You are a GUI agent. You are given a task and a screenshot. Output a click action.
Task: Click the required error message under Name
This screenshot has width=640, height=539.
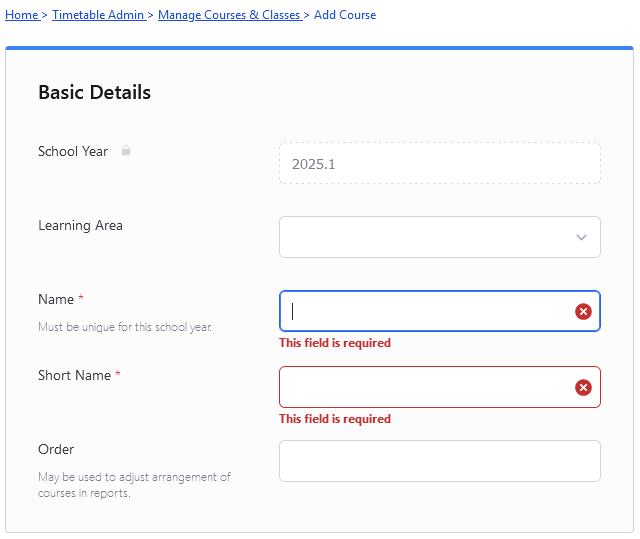pyautogui.click(x=335, y=343)
